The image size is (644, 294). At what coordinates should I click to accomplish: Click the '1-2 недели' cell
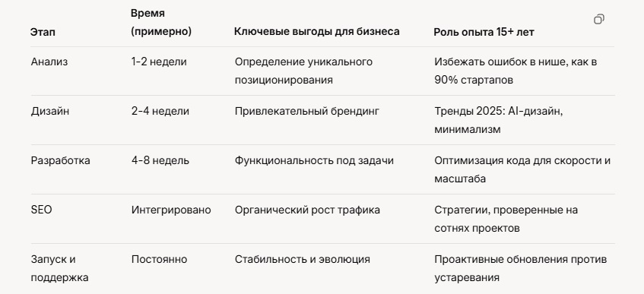(159, 62)
